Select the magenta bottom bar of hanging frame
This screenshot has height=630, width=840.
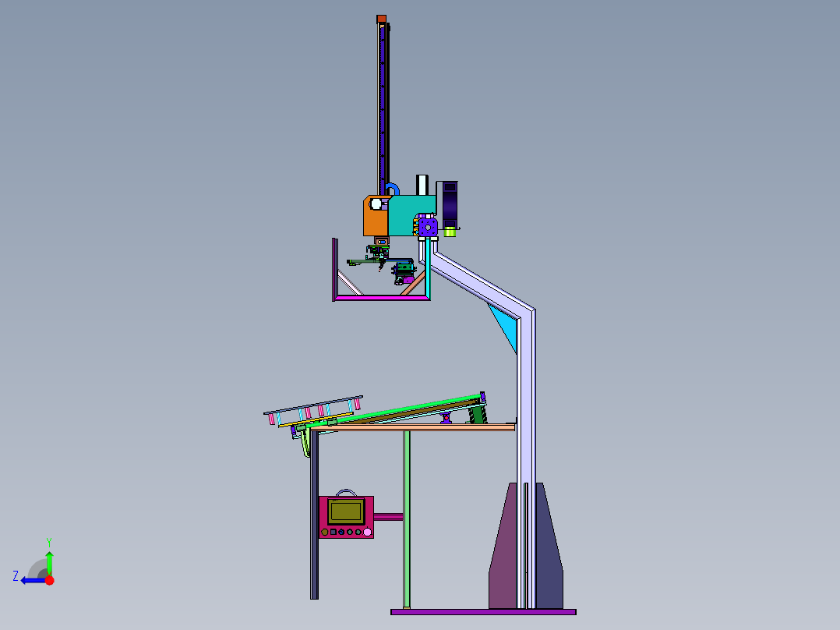point(382,298)
